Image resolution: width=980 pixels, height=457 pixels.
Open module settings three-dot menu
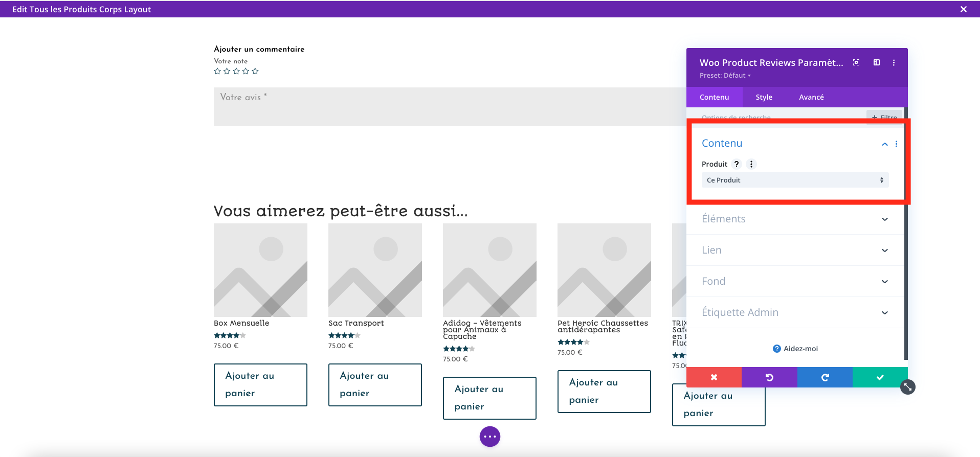(894, 62)
